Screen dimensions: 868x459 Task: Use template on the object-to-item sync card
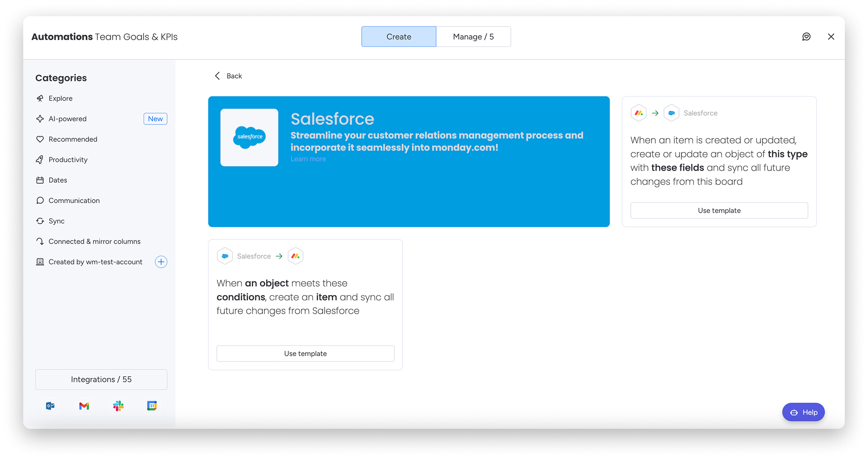pos(305,353)
